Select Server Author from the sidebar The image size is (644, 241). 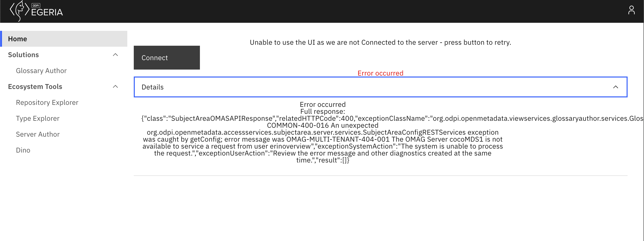38,134
